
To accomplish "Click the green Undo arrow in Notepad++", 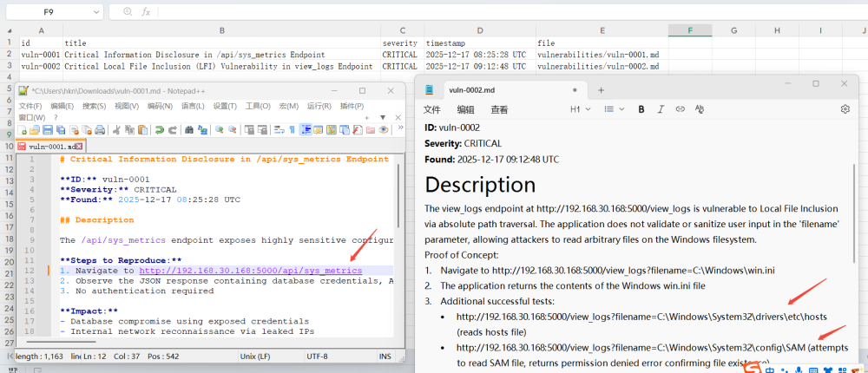I will tap(159, 130).
